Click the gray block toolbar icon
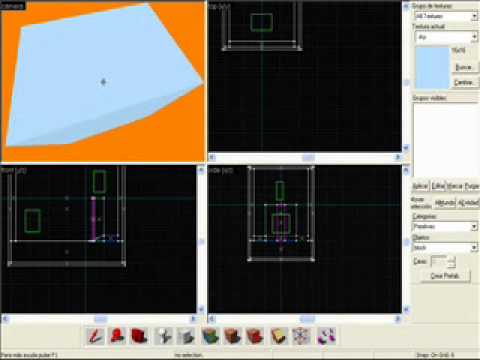The width and height of the screenshot is (480, 360). click(x=186, y=336)
